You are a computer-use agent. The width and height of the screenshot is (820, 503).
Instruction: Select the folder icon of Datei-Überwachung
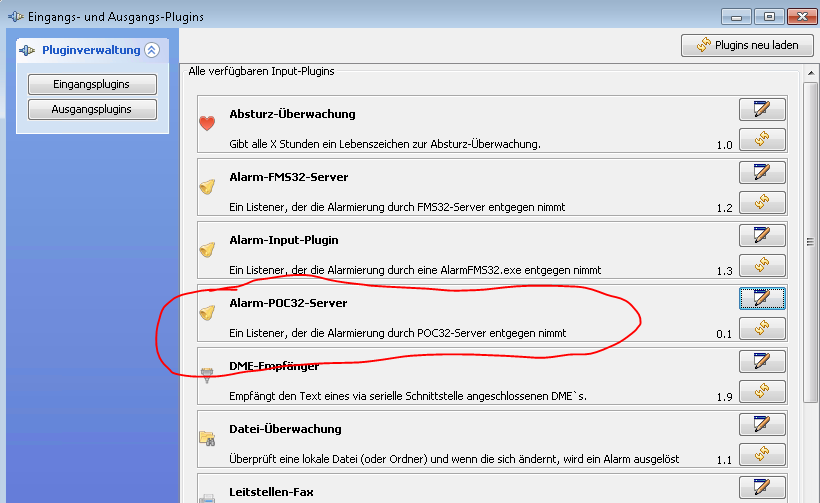(x=207, y=438)
